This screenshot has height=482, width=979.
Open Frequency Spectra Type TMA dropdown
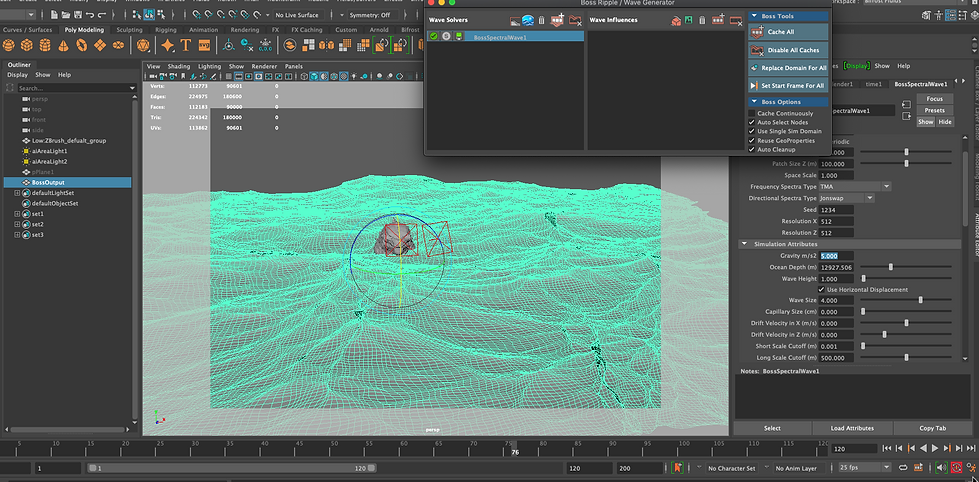[855, 187]
